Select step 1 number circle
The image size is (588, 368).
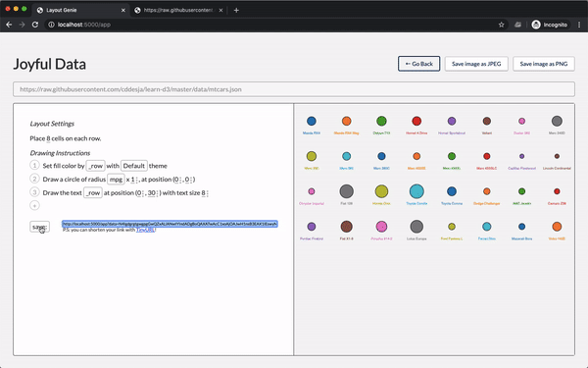pos(34,165)
